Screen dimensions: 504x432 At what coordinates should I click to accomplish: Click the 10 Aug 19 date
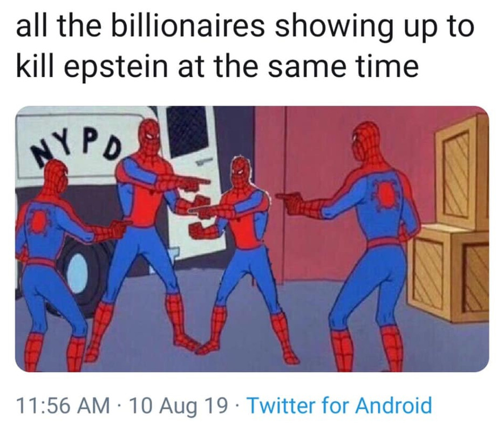click(176, 406)
